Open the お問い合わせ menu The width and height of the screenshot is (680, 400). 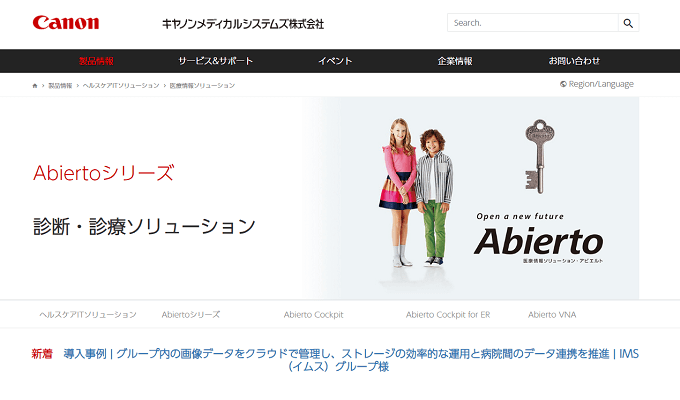(574, 61)
